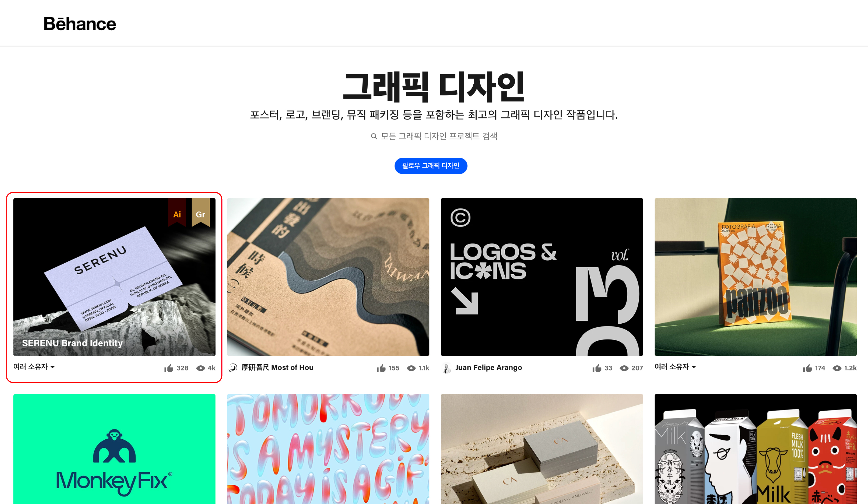Image resolution: width=868 pixels, height=504 pixels.
Task: Open the green MonkeyFix logo project
Action: pyautogui.click(x=114, y=449)
